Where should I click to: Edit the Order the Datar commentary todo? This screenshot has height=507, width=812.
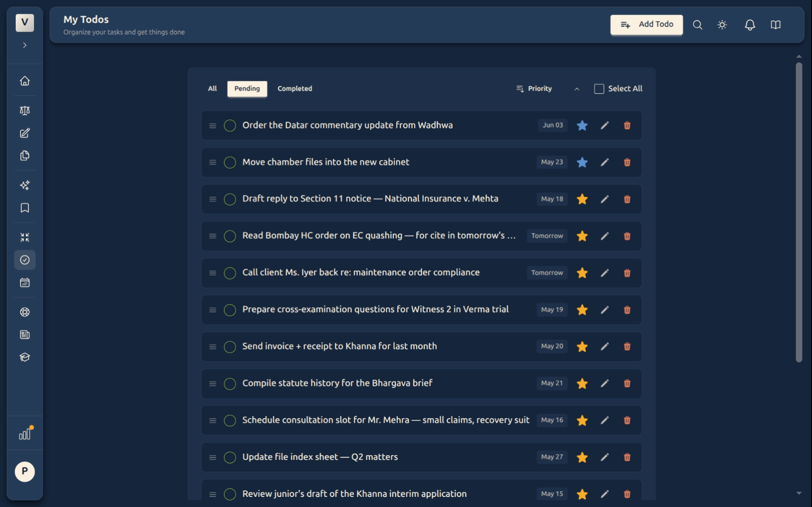click(604, 125)
